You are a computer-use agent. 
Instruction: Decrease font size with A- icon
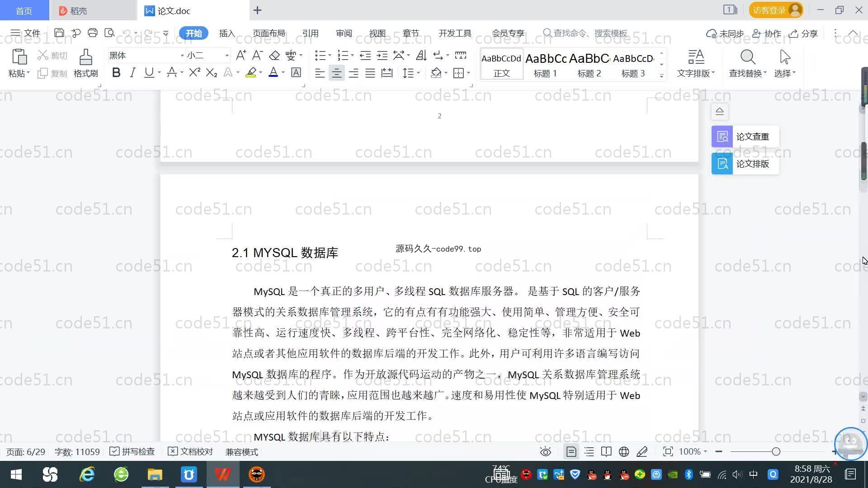[257, 56]
